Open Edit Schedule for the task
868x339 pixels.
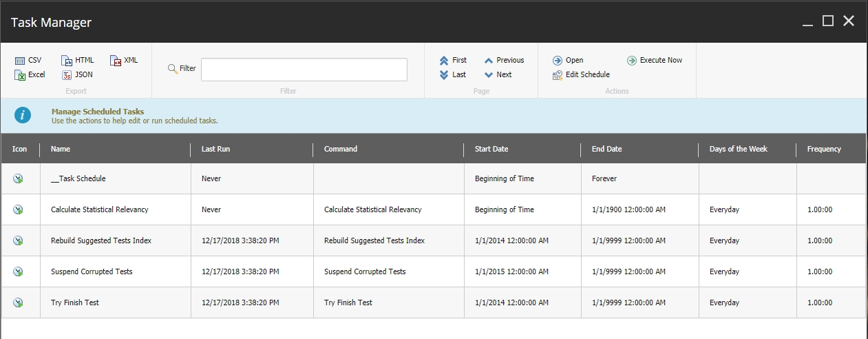581,74
